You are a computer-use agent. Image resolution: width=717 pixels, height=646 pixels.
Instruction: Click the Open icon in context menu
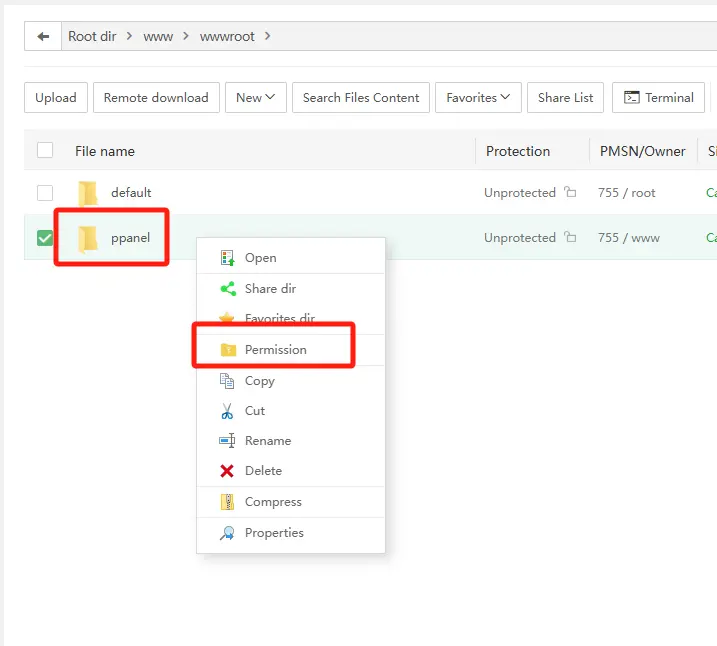pyautogui.click(x=227, y=258)
